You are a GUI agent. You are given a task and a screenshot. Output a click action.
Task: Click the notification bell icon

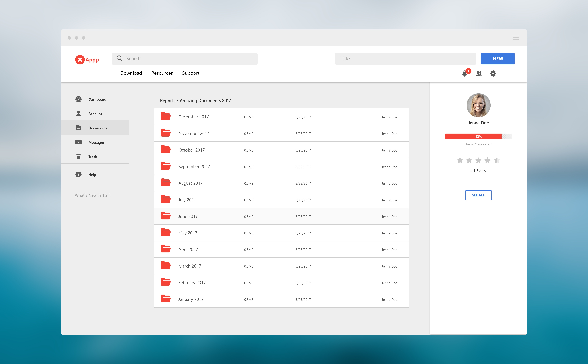point(465,74)
